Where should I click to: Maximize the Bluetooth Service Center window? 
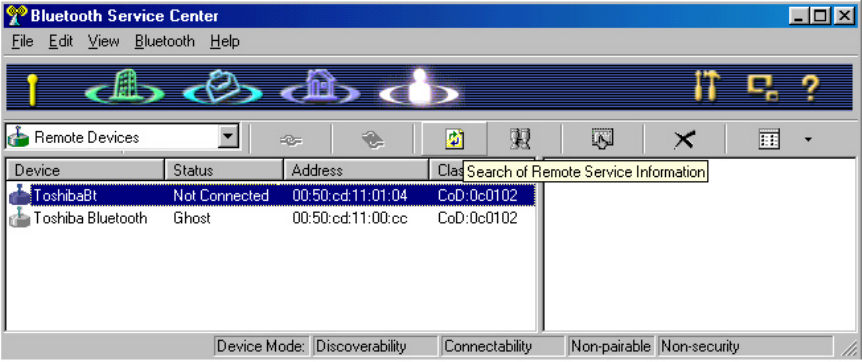pyautogui.click(x=820, y=16)
